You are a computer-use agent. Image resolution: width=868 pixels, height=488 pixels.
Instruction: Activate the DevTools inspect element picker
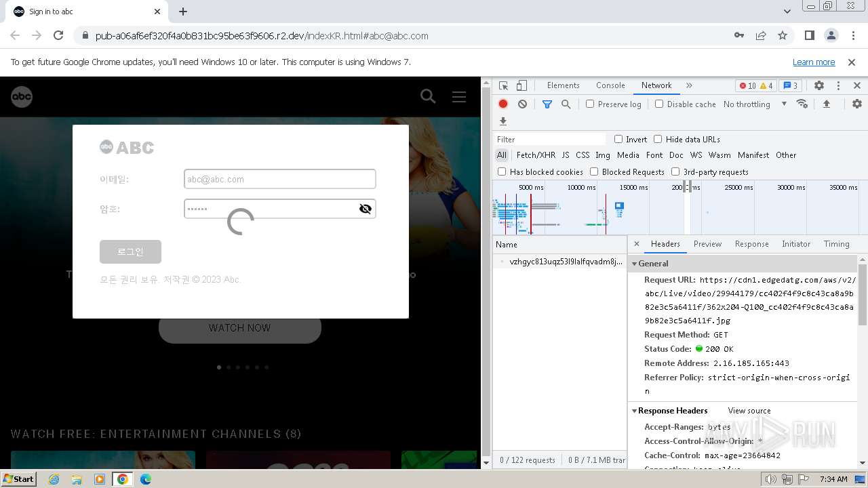tap(503, 85)
